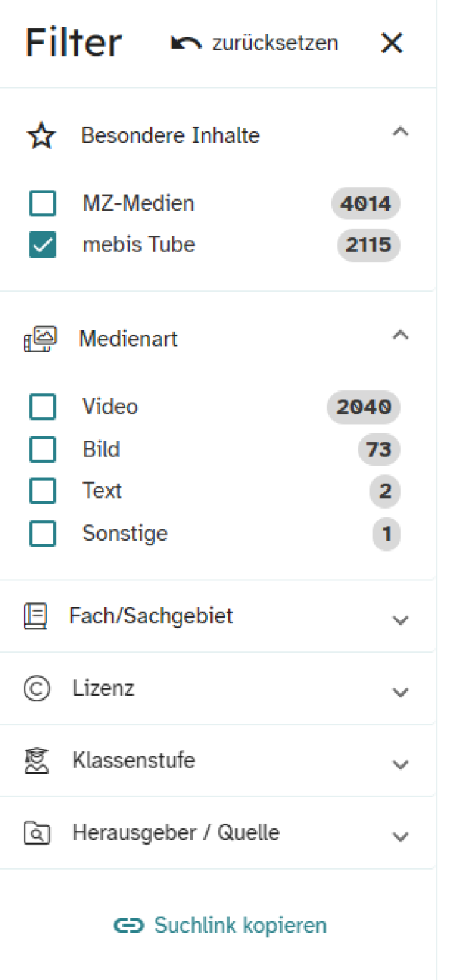Expand the Lizenz filter chevron
This screenshot has height=980, width=458.
click(401, 692)
